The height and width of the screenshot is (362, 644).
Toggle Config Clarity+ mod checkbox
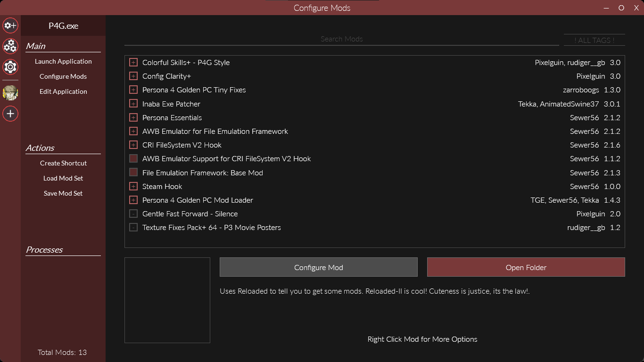[x=133, y=76]
